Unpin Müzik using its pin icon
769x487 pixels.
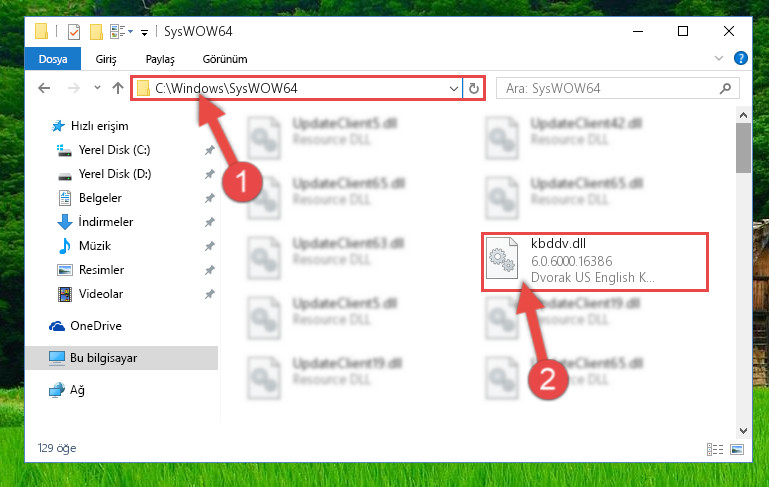click(x=209, y=246)
